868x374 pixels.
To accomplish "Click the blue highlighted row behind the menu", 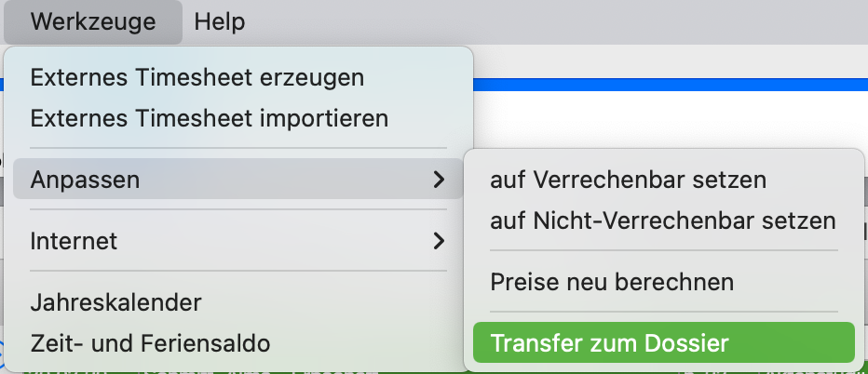I will [x=670, y=85].
